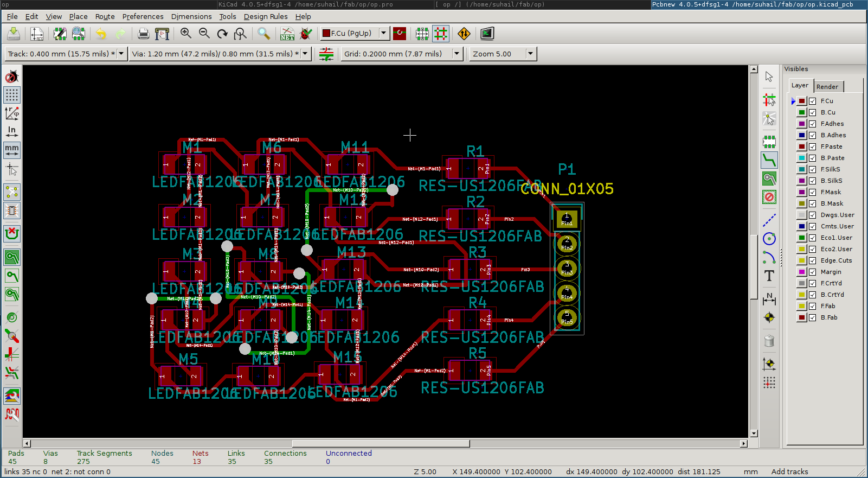
Task: Select the Add keepout area tool
Action: coord(769,197)
